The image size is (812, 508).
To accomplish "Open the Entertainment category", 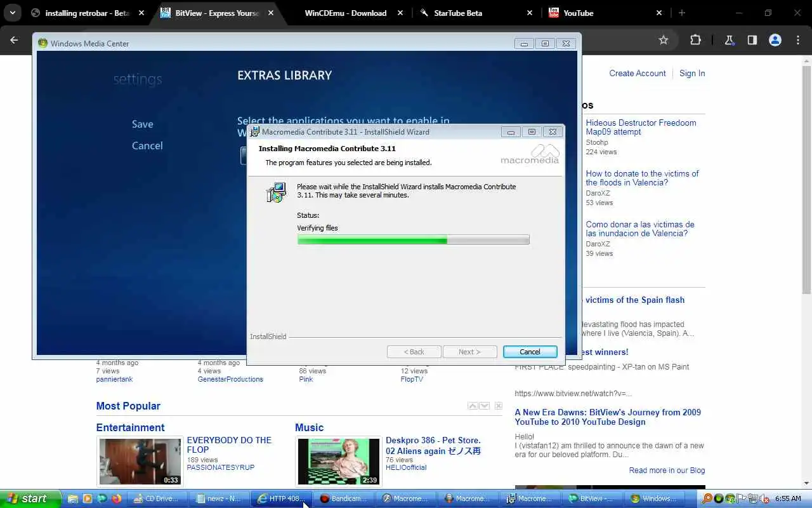I will 130,427.
